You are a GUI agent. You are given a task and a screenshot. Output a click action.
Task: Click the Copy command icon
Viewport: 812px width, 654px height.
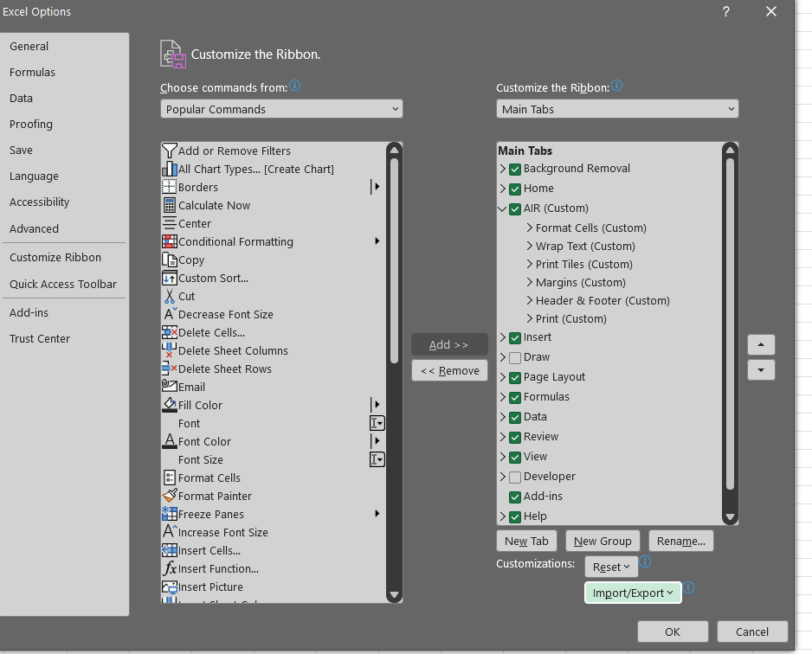coord(170,260)
